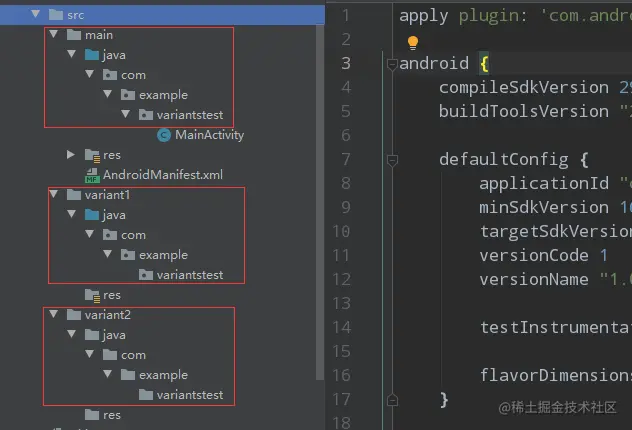Click 'versionCode' in the editor
The height and width of the screenshot is (430, 632).
pyautogui.click(x=534, y=256)
